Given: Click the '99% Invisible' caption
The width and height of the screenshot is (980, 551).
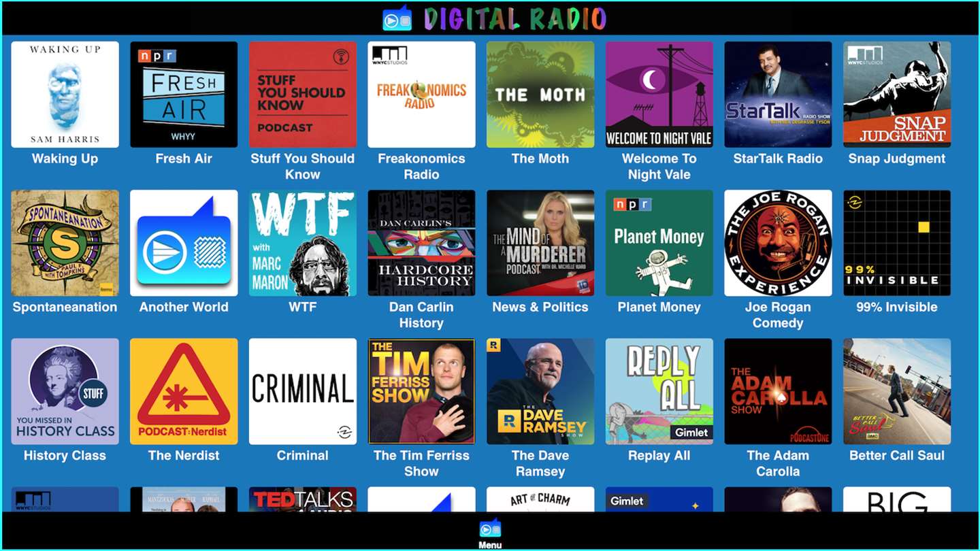Looking at the screenshot, I should [x=897, y=307].
